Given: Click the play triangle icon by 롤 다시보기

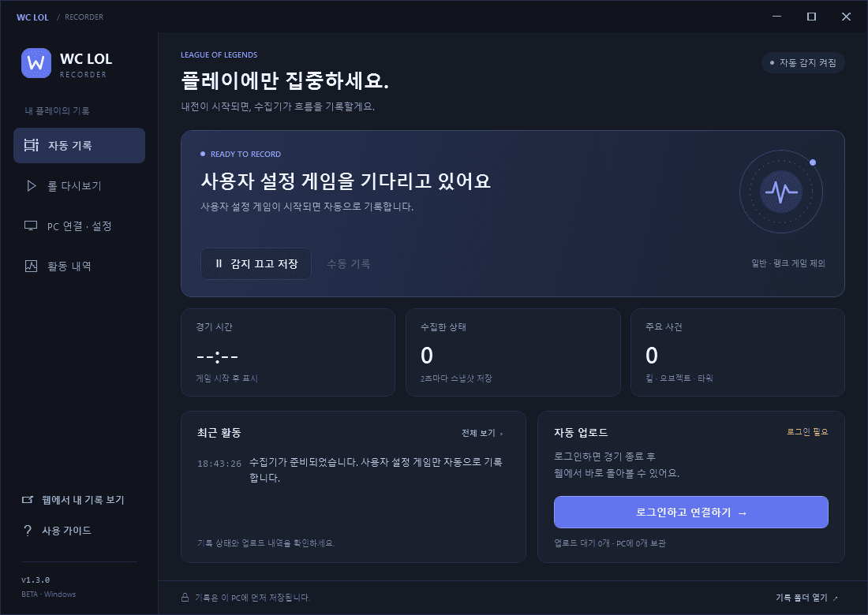Looking at the screenshot, I should pos(32,186).
